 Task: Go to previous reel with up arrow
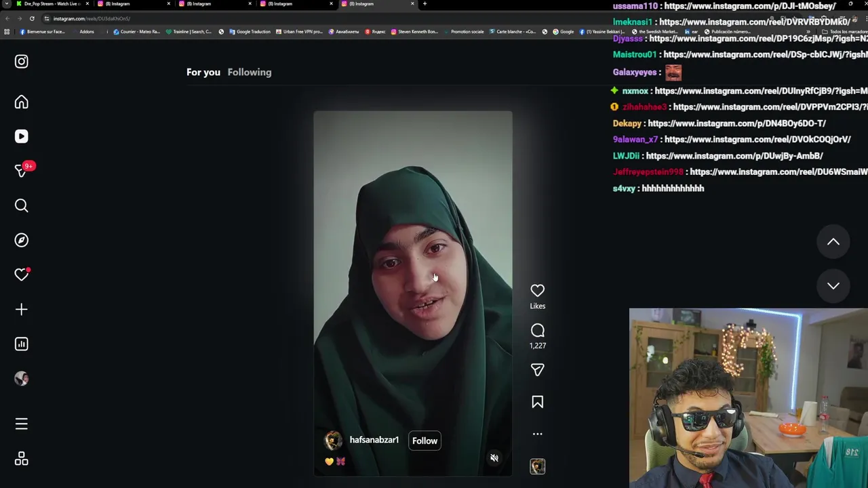pos(833,242)
